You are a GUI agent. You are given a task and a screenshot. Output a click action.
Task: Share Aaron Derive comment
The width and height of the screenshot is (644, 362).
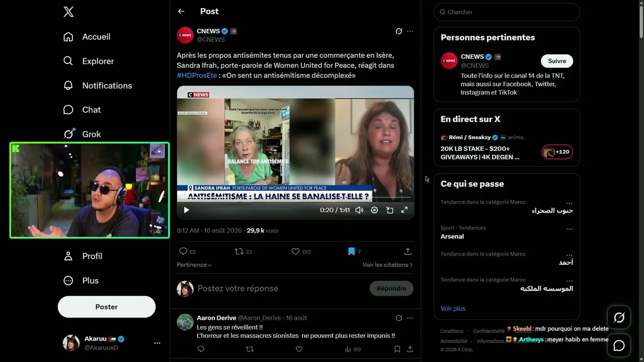pyautogui.click(x=410, y=349)
